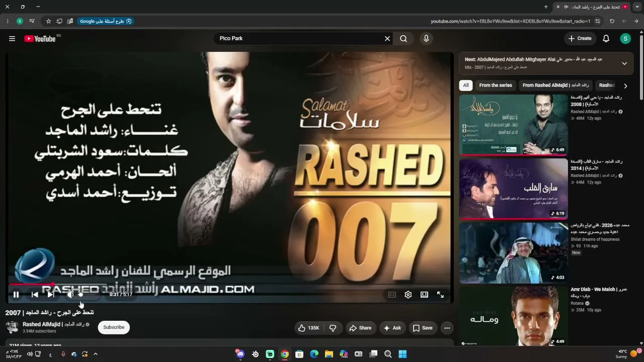Go to the YouTube home logo
This screenshot has height=362, width=644.
pyautogui.click(x=40, y=39)
